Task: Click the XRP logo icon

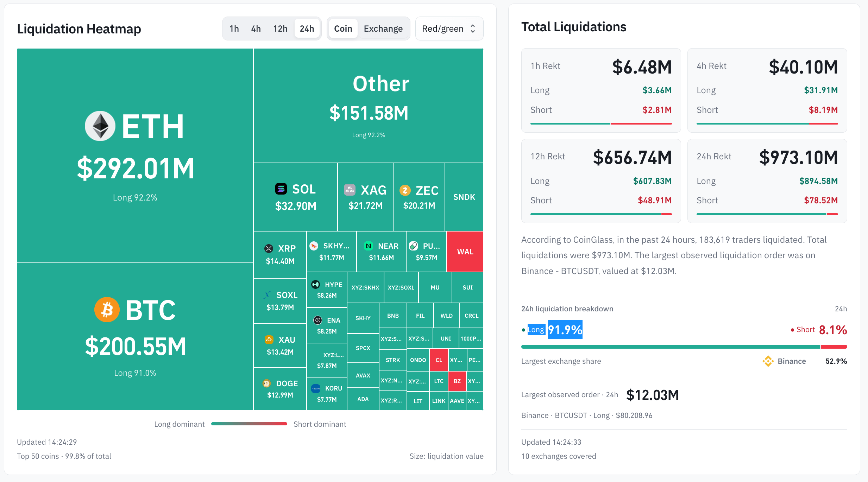Action: pyautogui.click(x=269, y=248)
